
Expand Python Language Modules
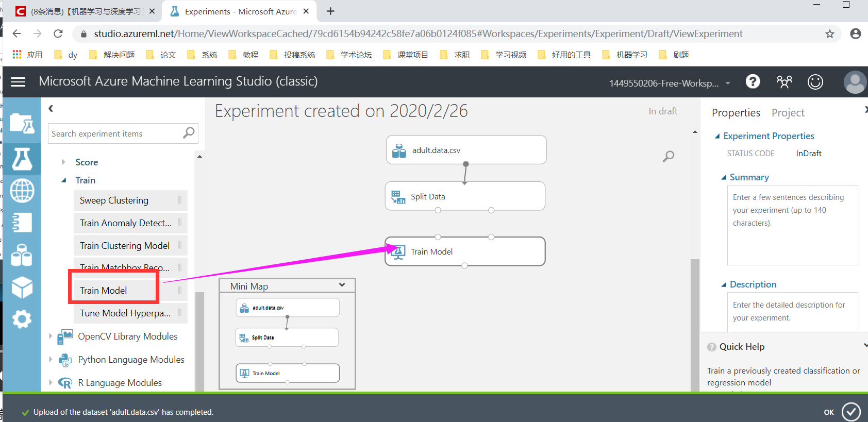point(51,359)
